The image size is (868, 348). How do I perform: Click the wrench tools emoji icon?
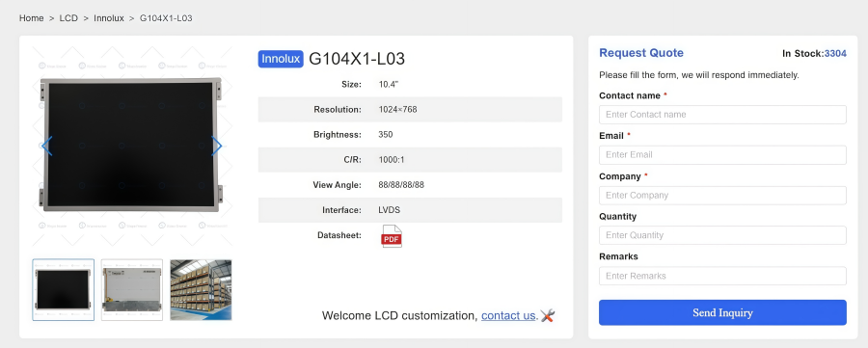(x=548, y=315)
